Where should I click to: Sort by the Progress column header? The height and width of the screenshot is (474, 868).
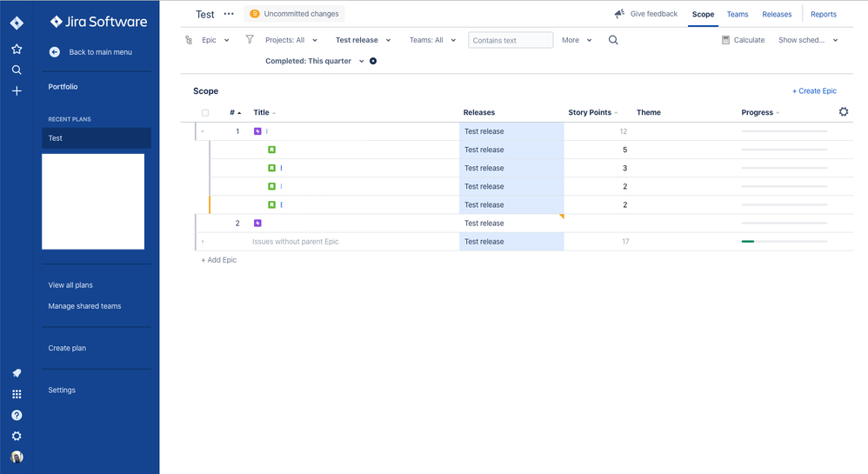tap(760, 112)
